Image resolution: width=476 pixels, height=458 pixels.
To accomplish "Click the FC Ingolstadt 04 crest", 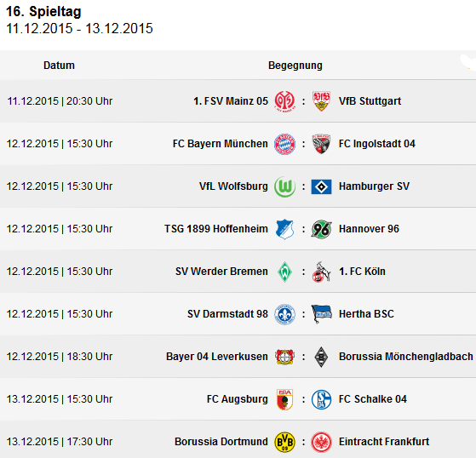I will (x=321, y=144).
